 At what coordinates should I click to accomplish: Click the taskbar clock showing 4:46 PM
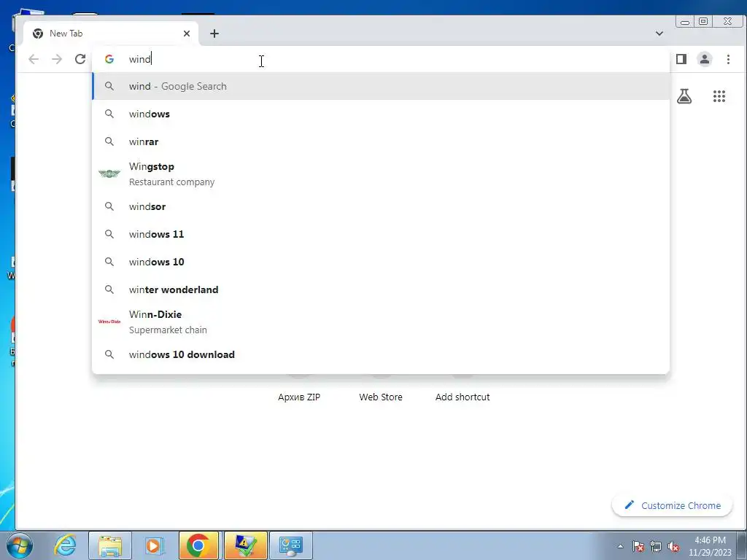pos(710,546)
